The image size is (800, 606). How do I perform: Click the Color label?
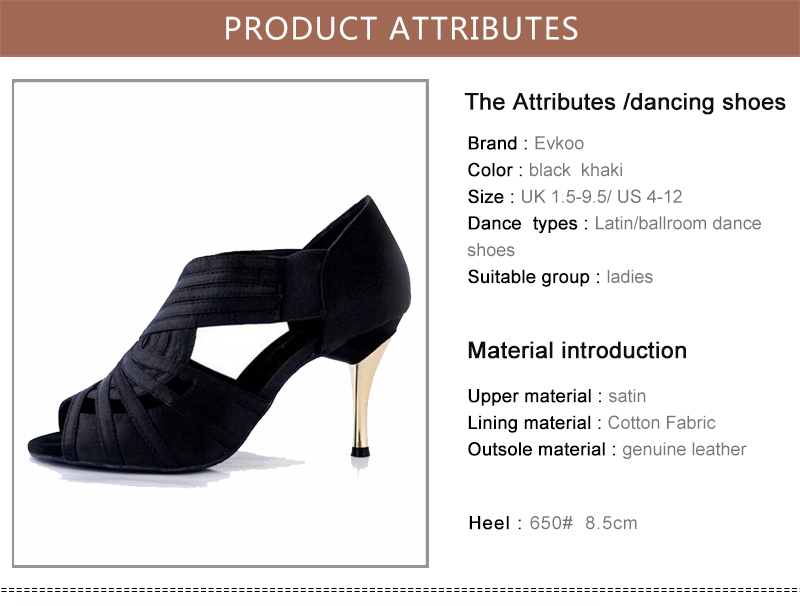[490, 170]
